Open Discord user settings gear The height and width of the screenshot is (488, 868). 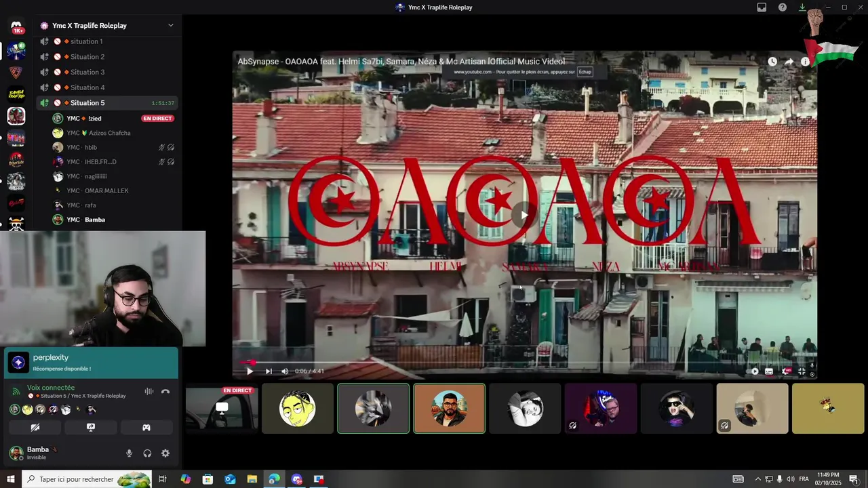click(165, 453)
